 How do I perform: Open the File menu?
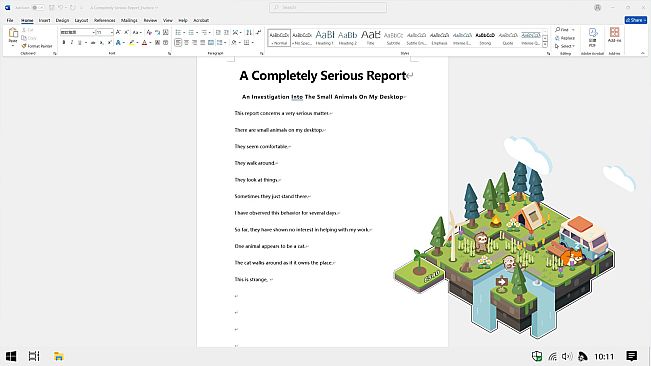click(10, 20)
